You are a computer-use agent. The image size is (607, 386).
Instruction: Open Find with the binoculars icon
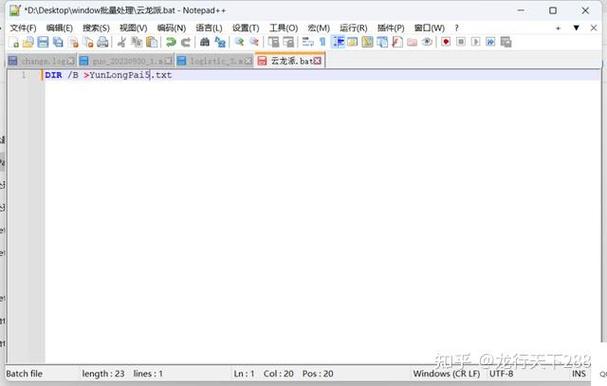(205, 42)
